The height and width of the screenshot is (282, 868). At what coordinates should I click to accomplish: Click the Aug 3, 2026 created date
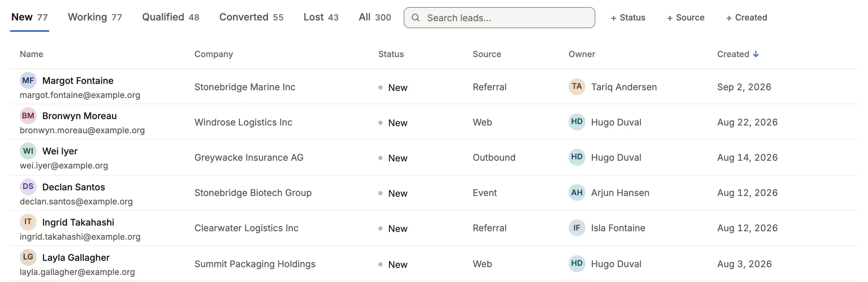pyautogui.click(x=744, y=264)
